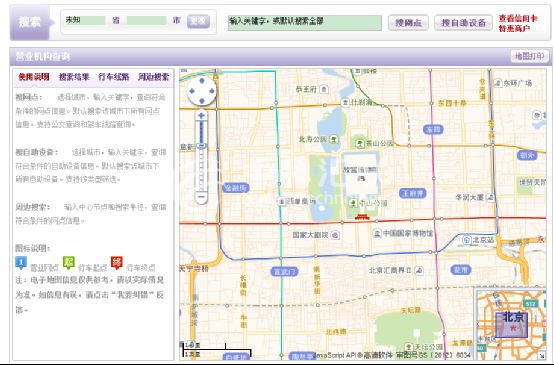Open the 行车线路 tab
554x365 pixels.
pyautogui.click(x=113, y=77)
